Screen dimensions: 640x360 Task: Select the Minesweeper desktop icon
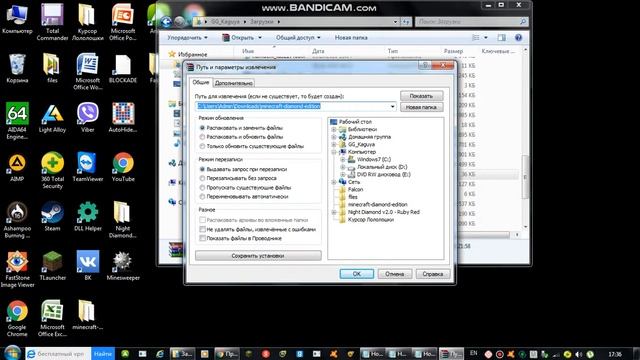(123, 266)
